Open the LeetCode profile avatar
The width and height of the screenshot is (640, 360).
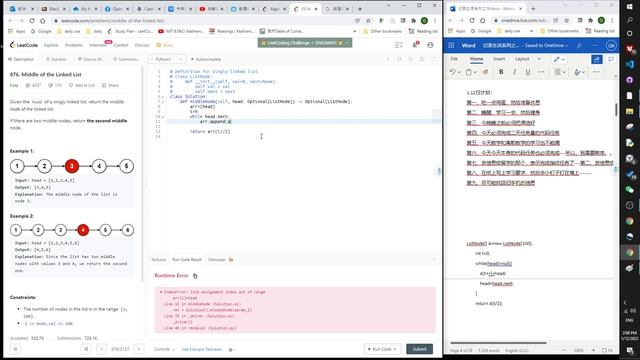(430, 45)
